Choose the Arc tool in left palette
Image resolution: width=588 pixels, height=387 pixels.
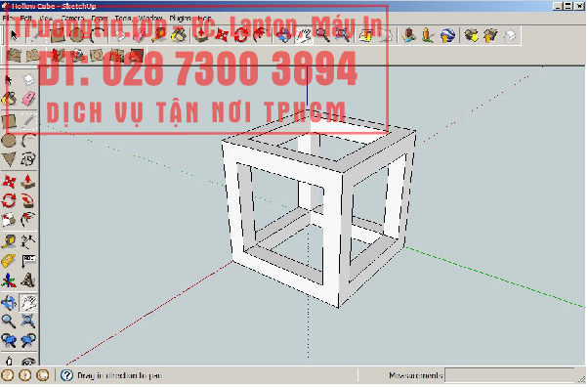tap(28, 141)
